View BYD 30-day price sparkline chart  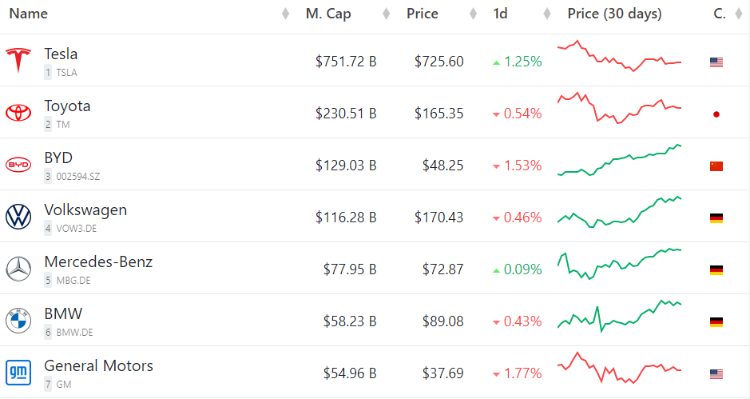[619, 161]
